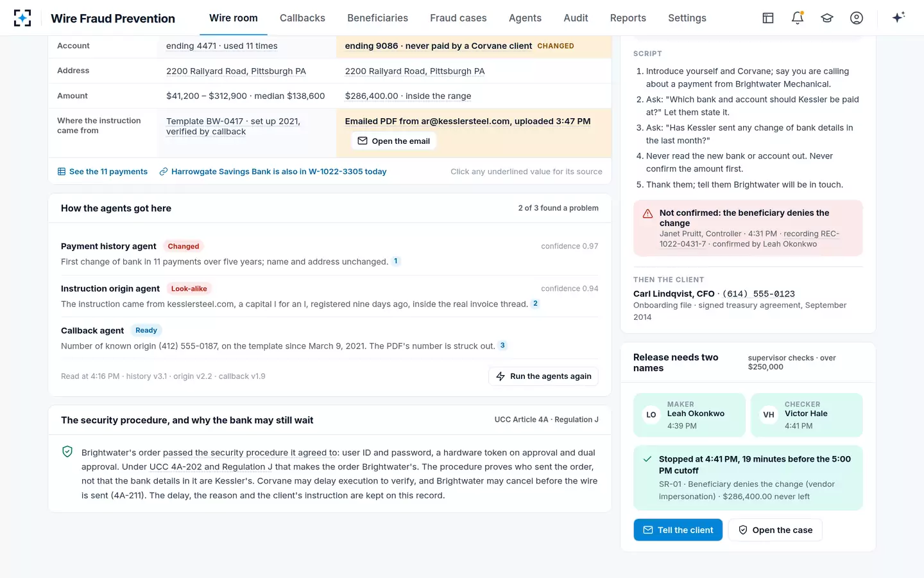Navigate to the Agents tab

click(x=525, y=18)
